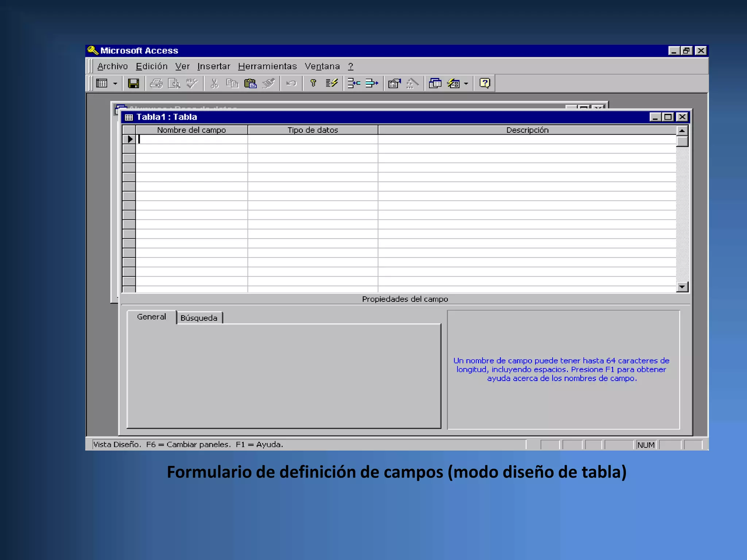Select the General properties tab
The height and width of the screenshot is (560, 747).
(x=151, y=317)
